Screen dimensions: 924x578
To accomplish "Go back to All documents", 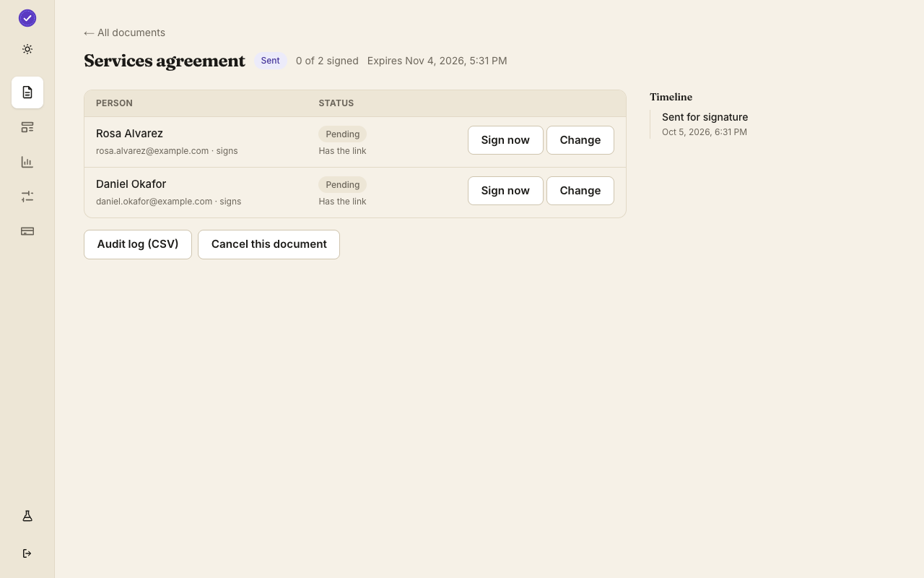I will 124,33.
